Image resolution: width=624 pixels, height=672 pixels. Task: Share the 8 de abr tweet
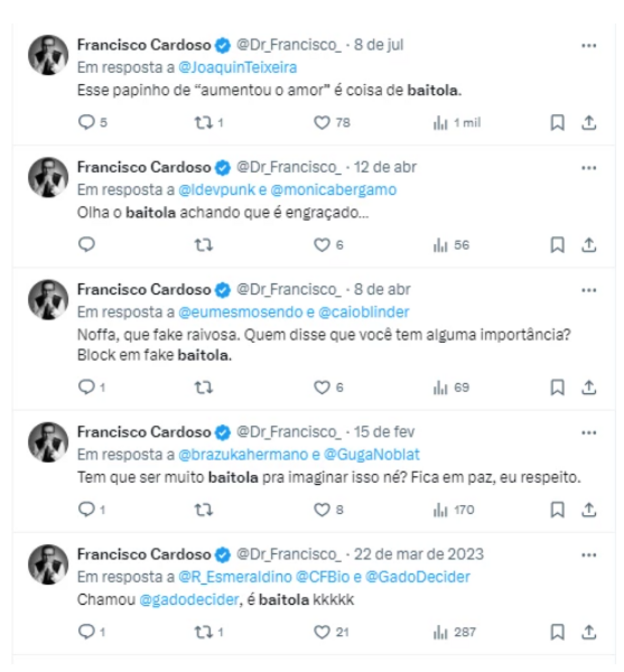589,387
